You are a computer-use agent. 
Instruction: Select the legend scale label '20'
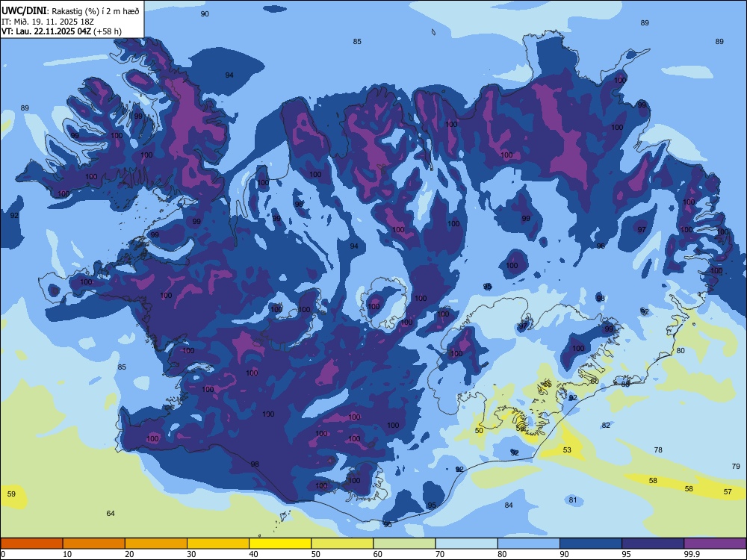coord(129,554)
